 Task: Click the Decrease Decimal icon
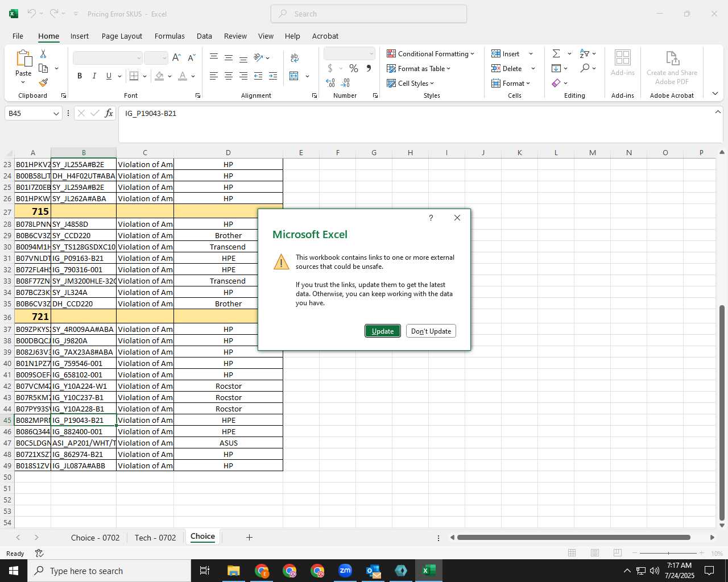(x=345, y=83)
